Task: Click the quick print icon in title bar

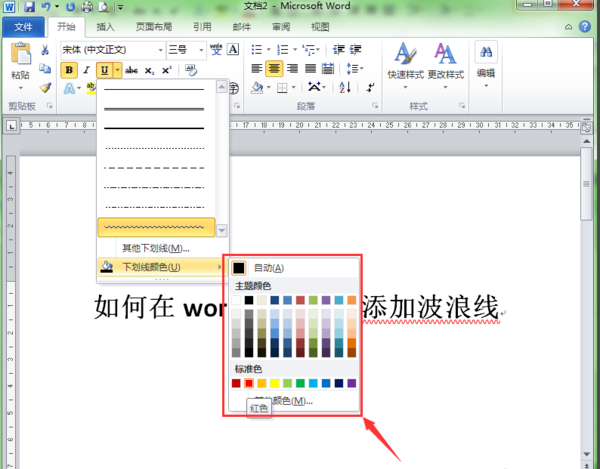Action: click(x=87, y=7)
